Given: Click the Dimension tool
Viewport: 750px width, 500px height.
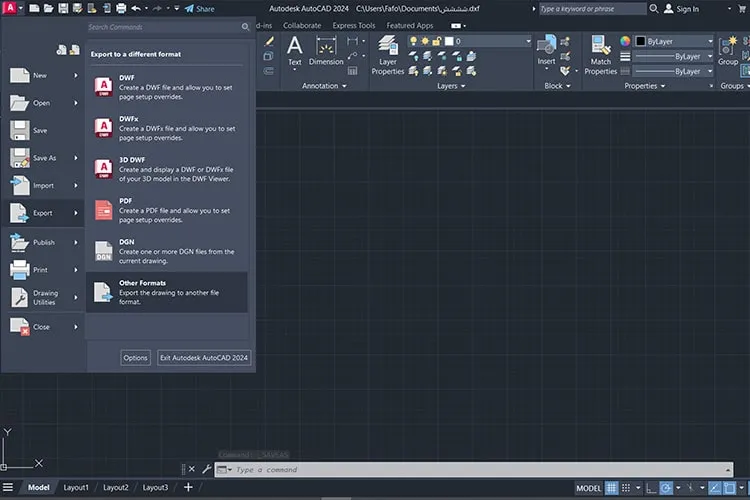Looking at the screenshot, I should [326, 52].
